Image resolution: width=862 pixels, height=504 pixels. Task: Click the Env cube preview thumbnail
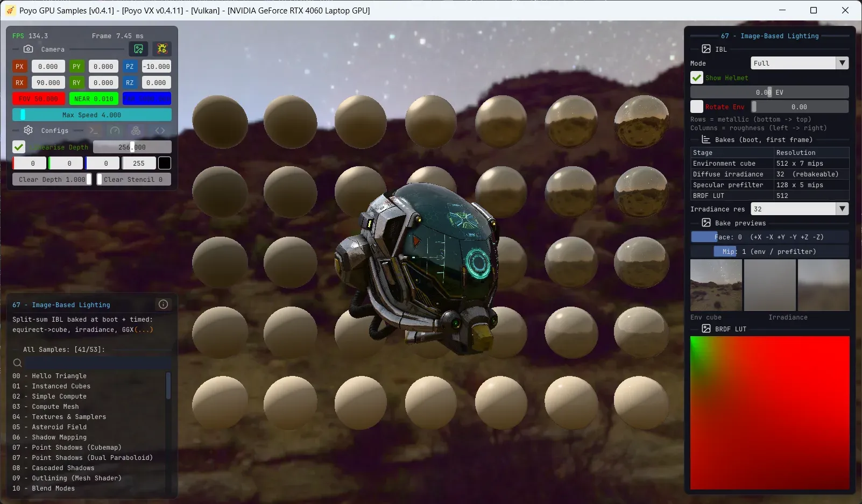[x=716, y=285]
